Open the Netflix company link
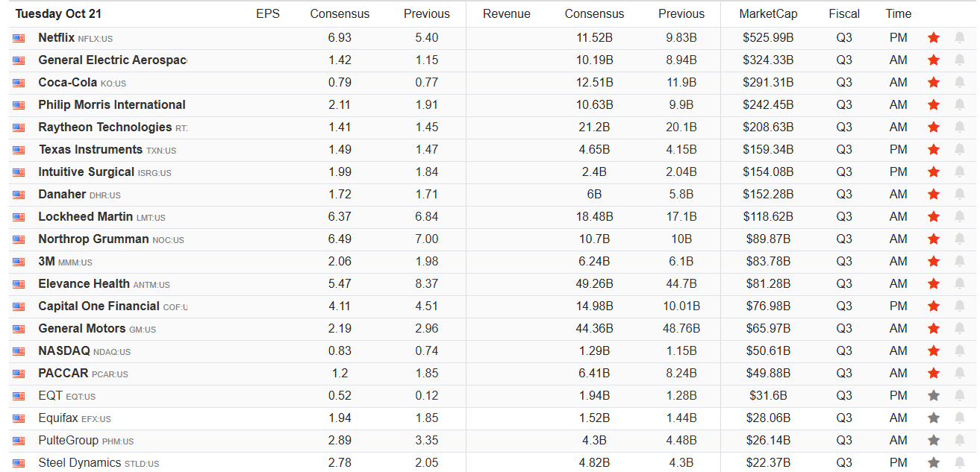The image size is (980, 472). pos(57,38)
